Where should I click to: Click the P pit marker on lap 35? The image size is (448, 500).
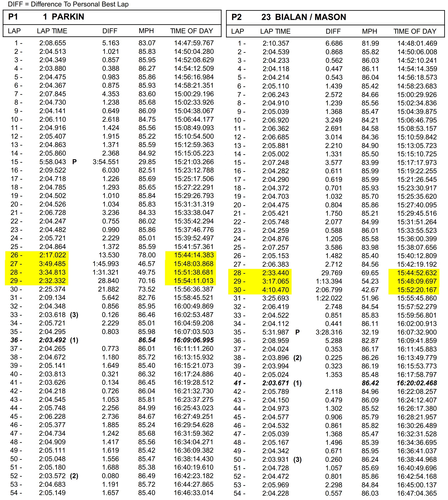click(x=297, y=332)
